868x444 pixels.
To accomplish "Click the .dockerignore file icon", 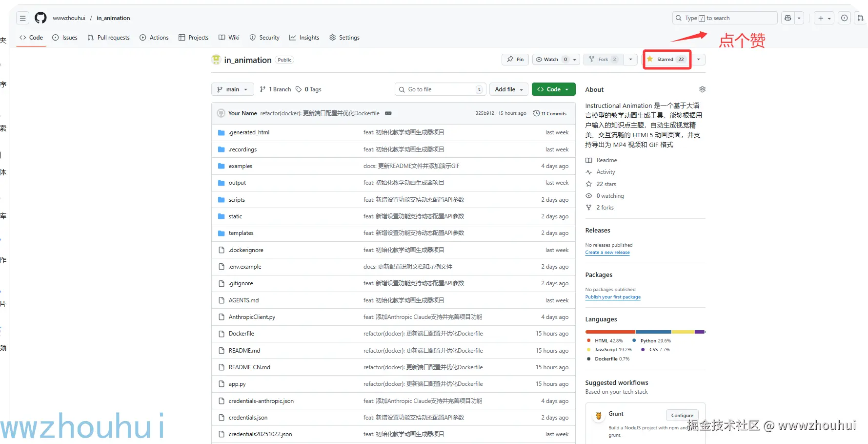I will pos(222,250).
